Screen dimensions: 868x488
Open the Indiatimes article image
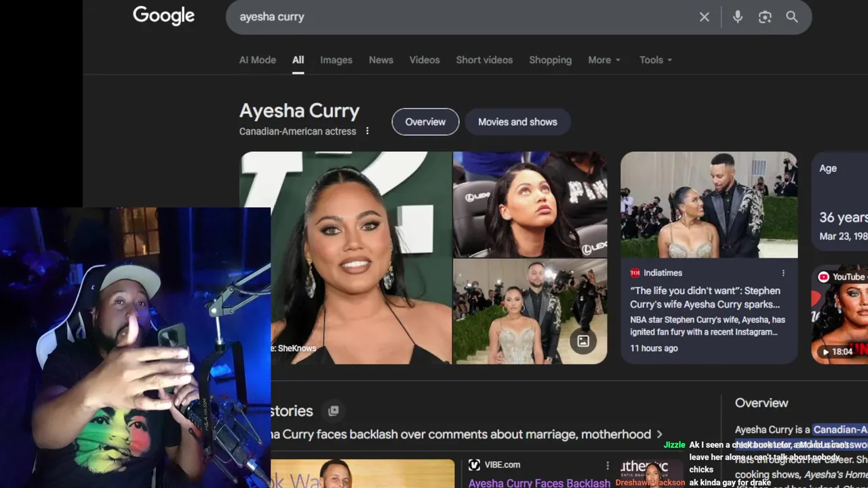pos(709,205)
